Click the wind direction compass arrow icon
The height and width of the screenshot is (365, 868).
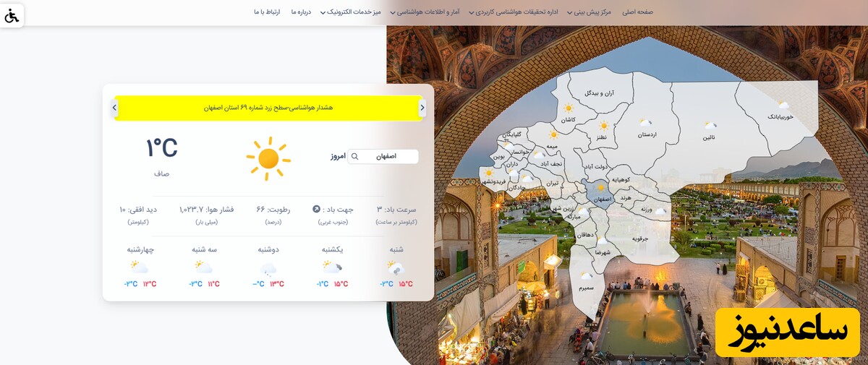click(316, 209)
